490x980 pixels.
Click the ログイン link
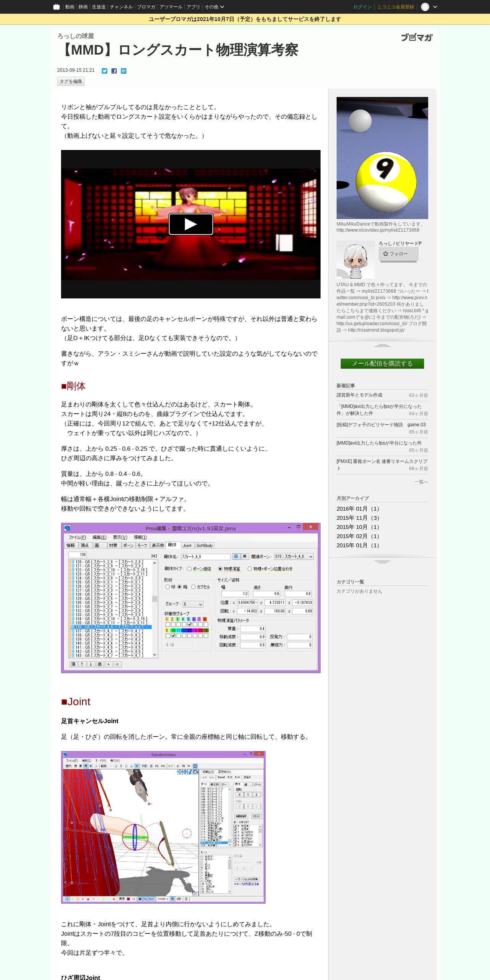pos(363,7)
